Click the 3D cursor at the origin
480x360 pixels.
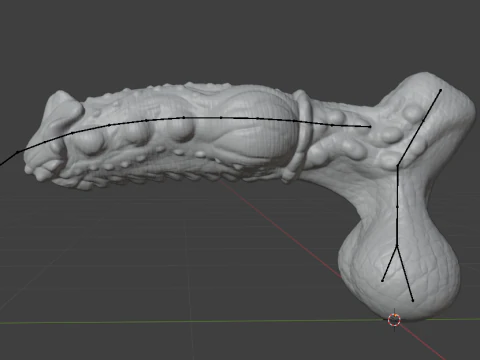(394, 319)
